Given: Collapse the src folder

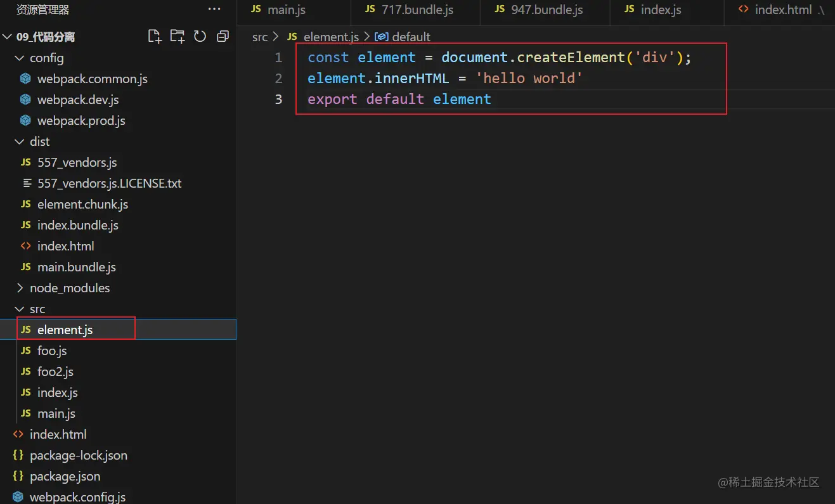Looking at the screenshot, I should tap(20, 309).
